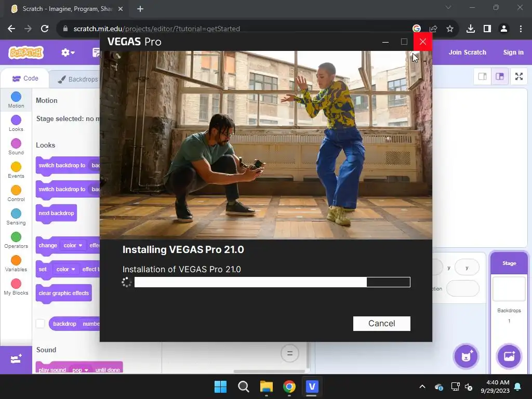Open Chrome three-dot menu

pos(521,29)
